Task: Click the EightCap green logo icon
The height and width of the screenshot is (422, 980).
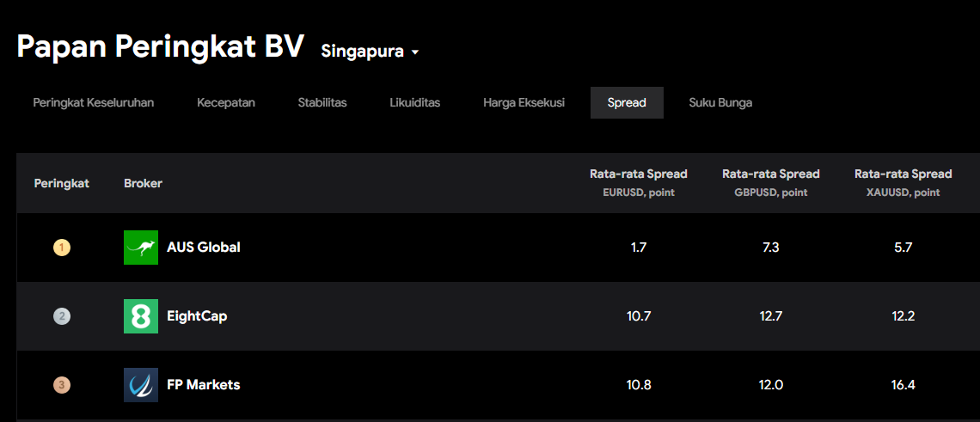Action: (x=141, y=316)
